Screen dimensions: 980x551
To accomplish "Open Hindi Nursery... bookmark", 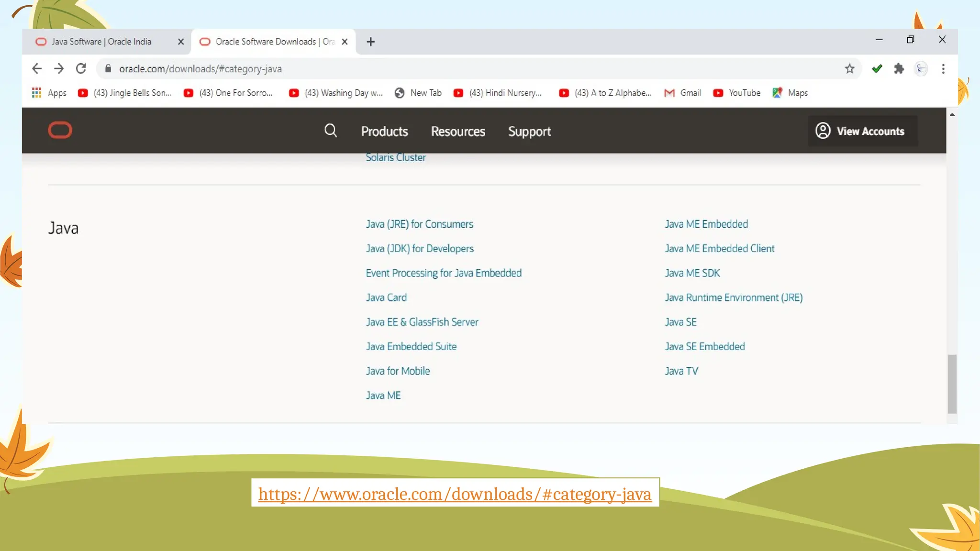I will (498, 93).
